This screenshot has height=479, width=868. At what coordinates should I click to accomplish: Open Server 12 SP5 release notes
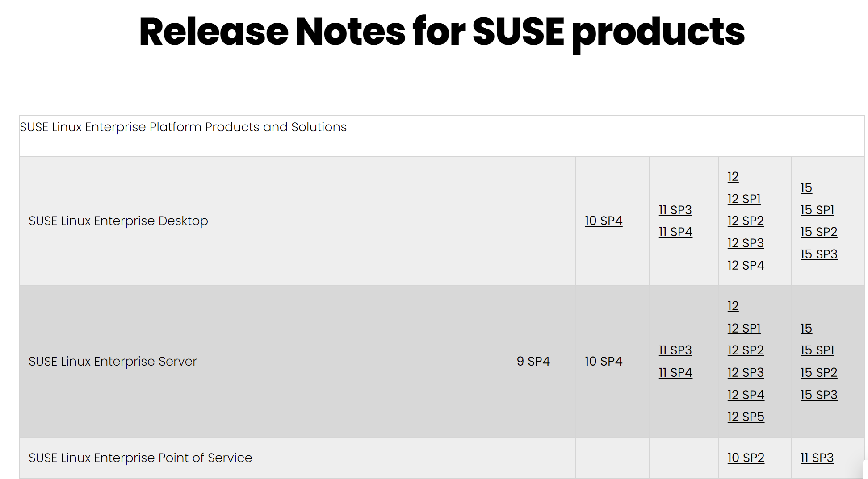pyautogui.click(x=746, y=416)
